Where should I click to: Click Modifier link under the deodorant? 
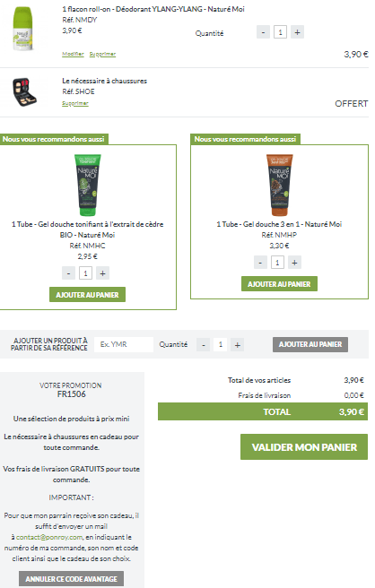click(73, 54)
